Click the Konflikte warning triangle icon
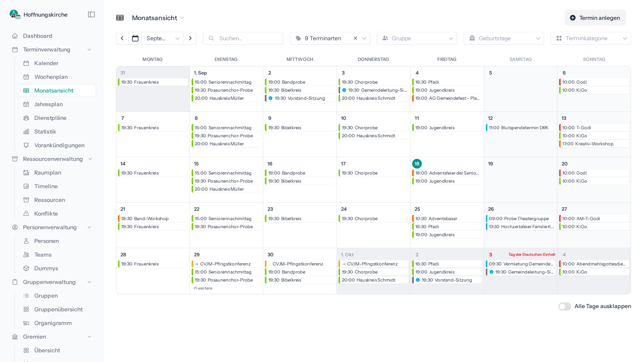 click(26, 214)
